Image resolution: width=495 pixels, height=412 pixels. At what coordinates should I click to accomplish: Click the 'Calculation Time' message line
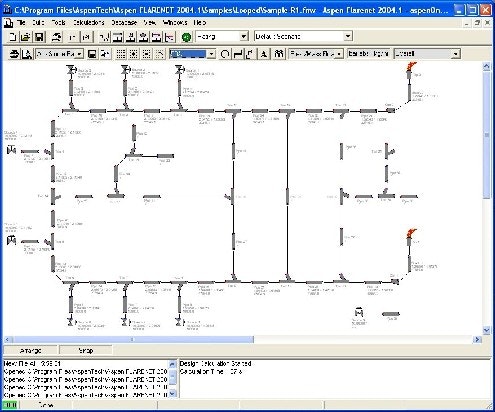tap(211, 371)
